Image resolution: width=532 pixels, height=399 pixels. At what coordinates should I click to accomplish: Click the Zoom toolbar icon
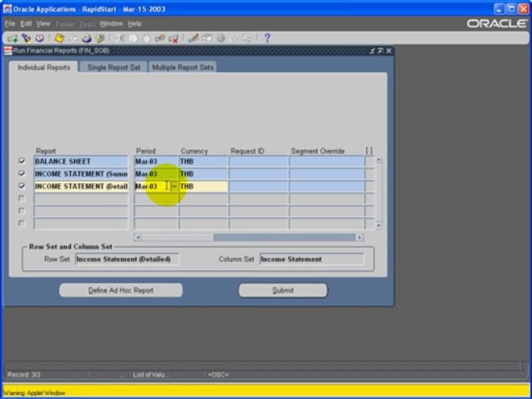[x=207, y=38]
